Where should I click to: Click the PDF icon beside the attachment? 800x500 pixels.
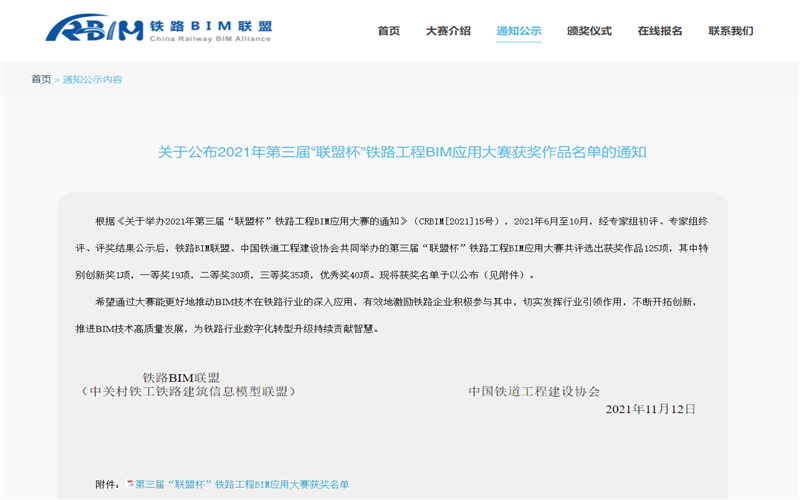130,484
